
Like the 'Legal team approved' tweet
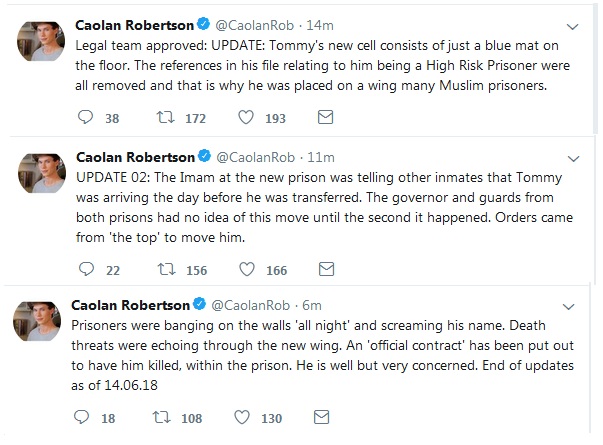coord(245,118)
